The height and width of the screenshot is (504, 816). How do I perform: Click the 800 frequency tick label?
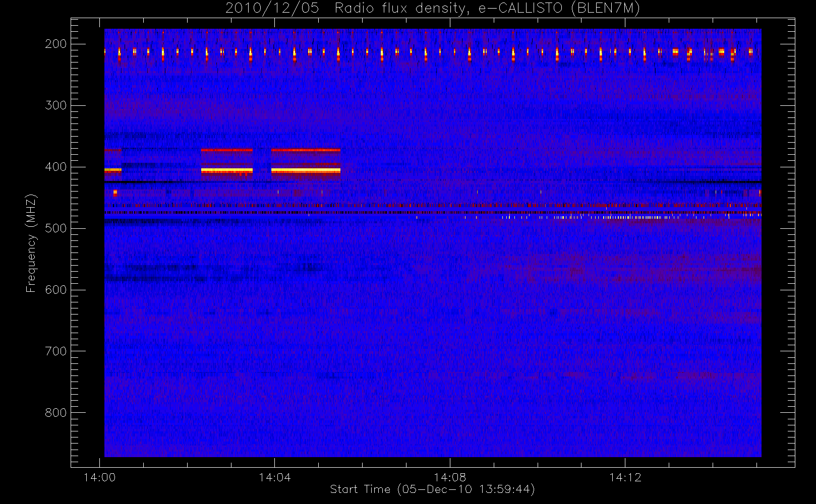tap(56, 413)
